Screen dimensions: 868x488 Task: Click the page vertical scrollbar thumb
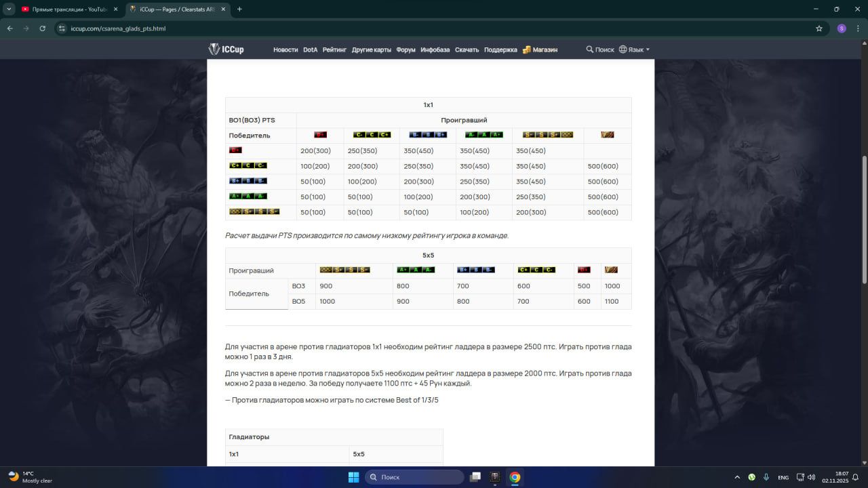coord(864,220)
